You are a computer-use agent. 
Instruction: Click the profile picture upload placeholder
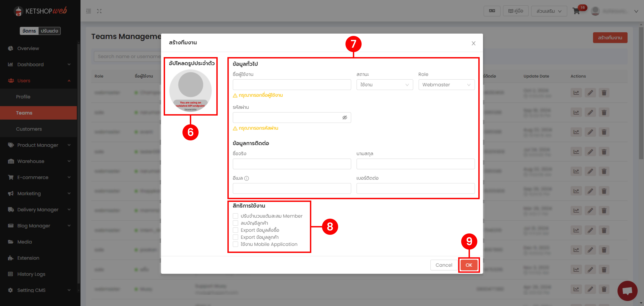(191, 90)
